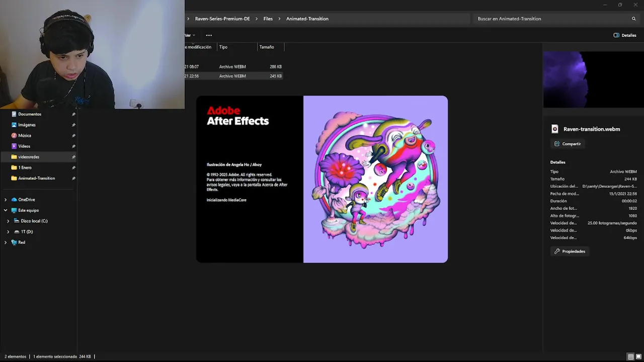The height and width of the screenshot is (362, 644).
Task: Select the 286 KB WEBM file row
Action: 234,66
